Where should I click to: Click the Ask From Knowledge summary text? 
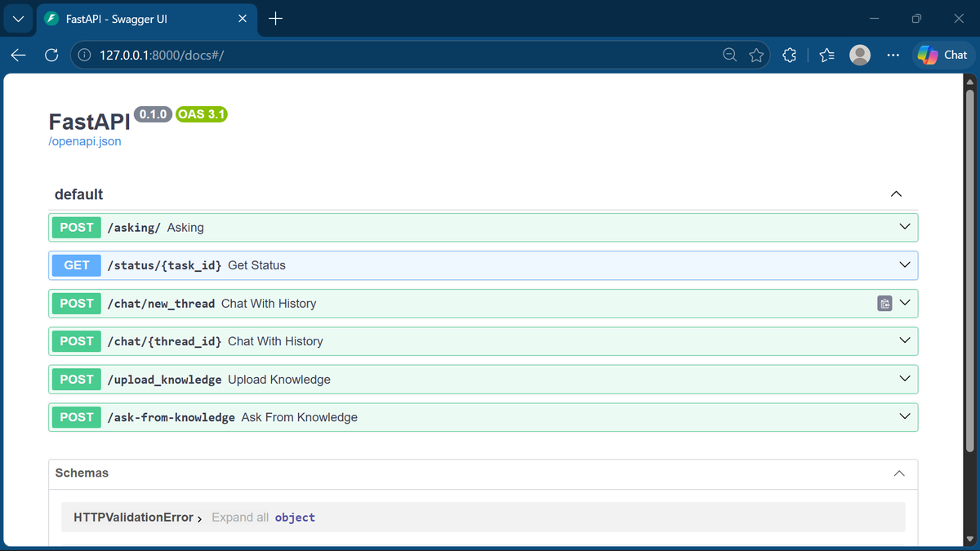[300, 417]
